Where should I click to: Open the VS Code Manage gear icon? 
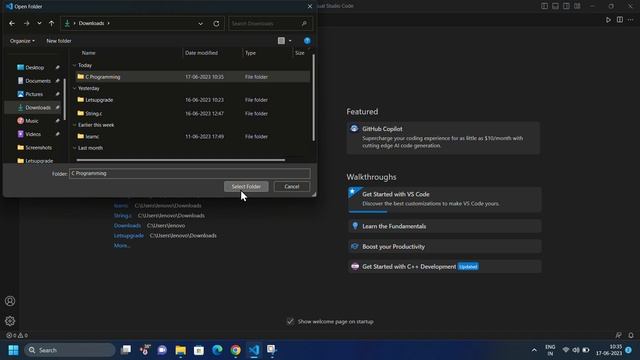pos(10,321)
